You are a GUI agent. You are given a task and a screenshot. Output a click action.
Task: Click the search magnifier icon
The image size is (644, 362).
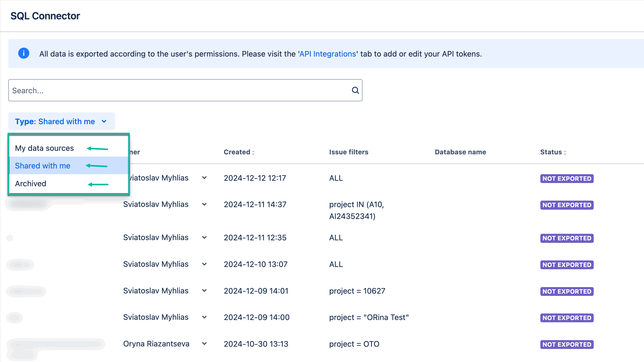(x=355, y=90)
